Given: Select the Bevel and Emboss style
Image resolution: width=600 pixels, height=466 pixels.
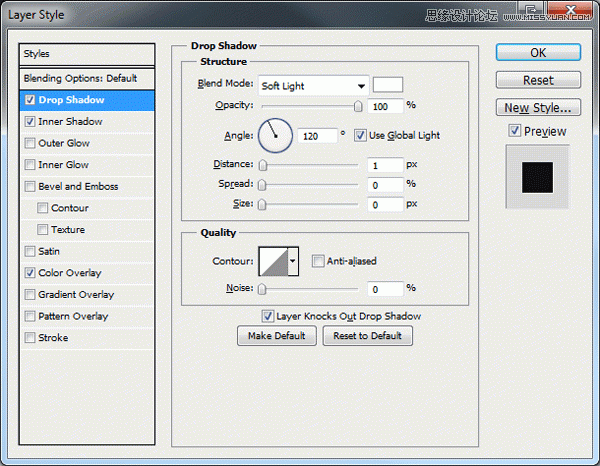Looking at the screenshot, I should pos(78,187).
